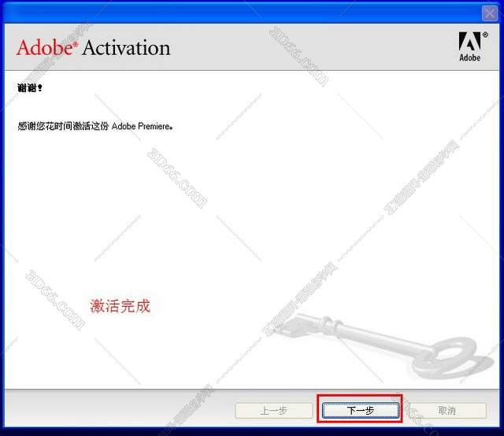This screenshot has height=436, width=504.
Task: Click the 取消 (Cancel) button
Action: pyautogui.click(x=447, y=410)
